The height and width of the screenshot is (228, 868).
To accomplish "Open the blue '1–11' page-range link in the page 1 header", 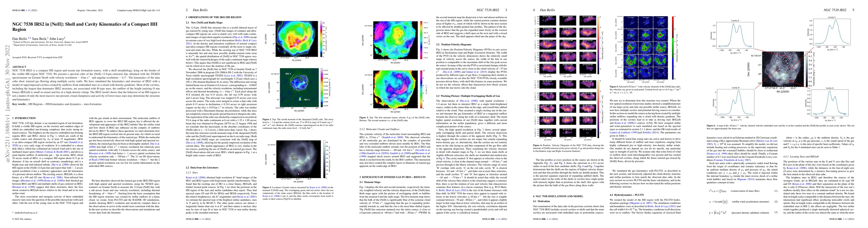I will point(28,10).
